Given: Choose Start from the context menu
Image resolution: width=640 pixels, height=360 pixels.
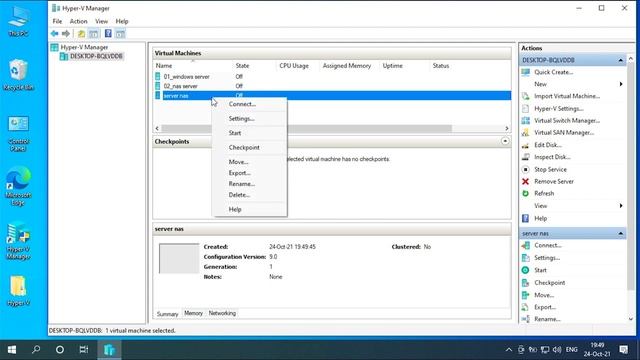Looking at the screenshot, I should (x=249, y=133).
